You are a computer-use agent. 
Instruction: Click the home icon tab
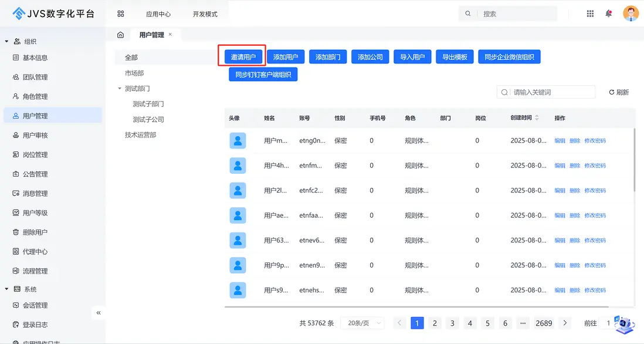(x=120, y=35)
